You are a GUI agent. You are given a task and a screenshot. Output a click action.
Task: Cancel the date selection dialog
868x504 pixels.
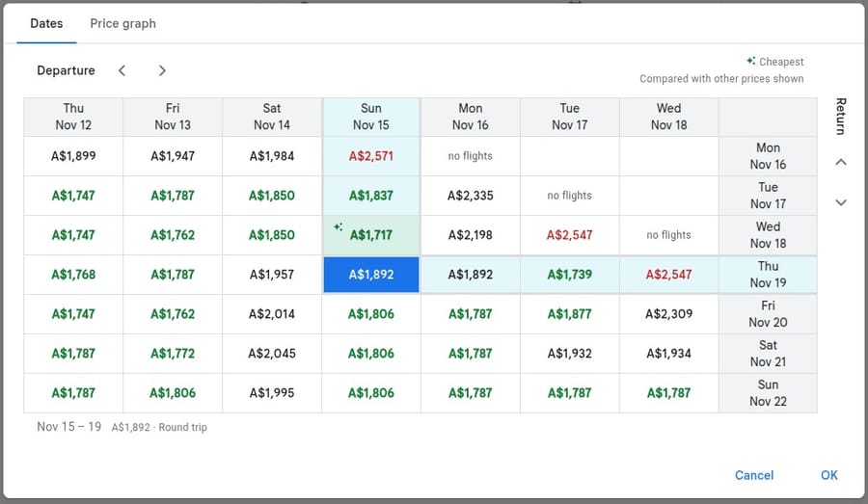point(754,475)
